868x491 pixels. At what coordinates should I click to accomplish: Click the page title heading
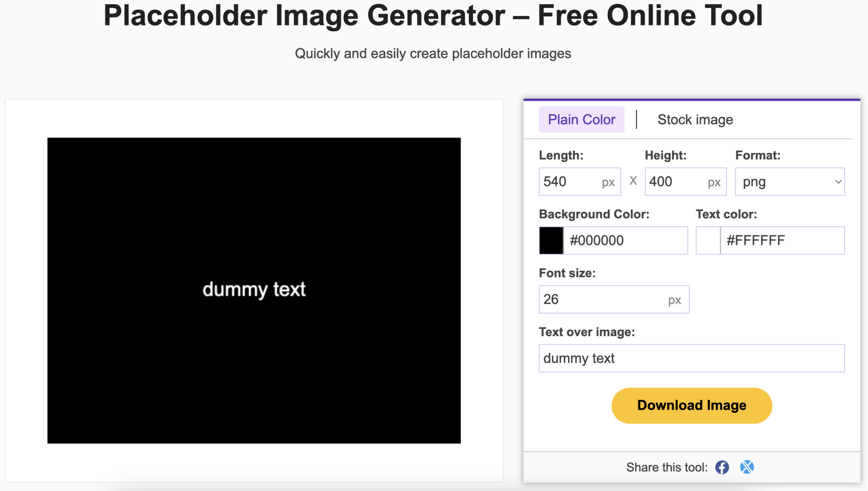click(434, 16)
